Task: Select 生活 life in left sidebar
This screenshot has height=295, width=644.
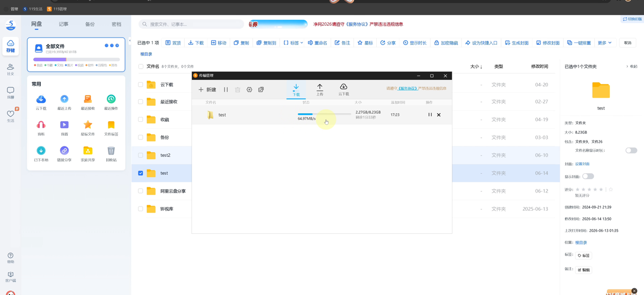Action: [x=10, y=116]
